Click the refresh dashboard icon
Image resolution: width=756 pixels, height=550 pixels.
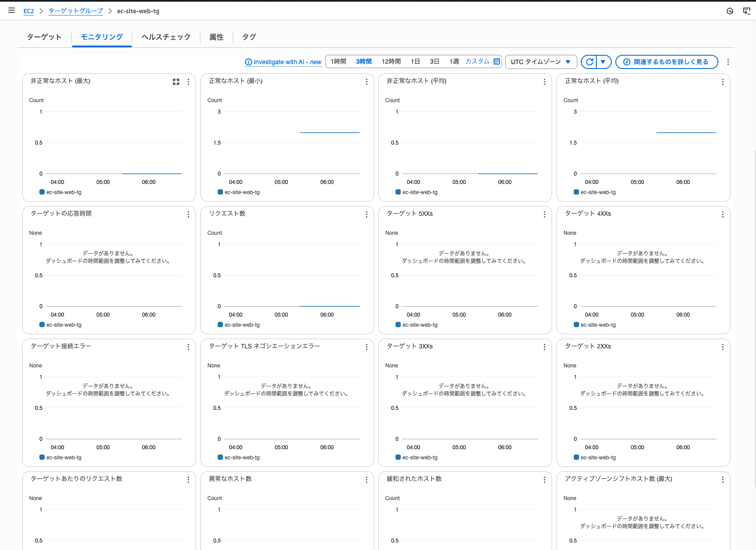[589, 62]
